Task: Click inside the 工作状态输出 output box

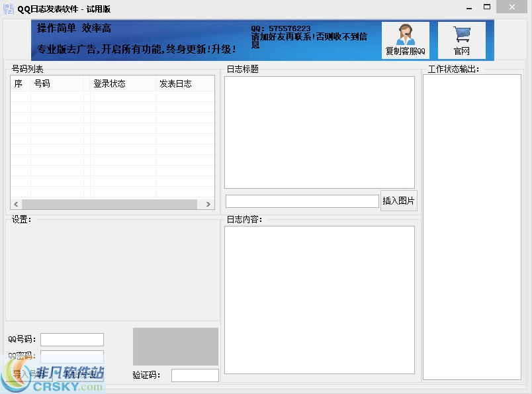Action: [472, 227]
